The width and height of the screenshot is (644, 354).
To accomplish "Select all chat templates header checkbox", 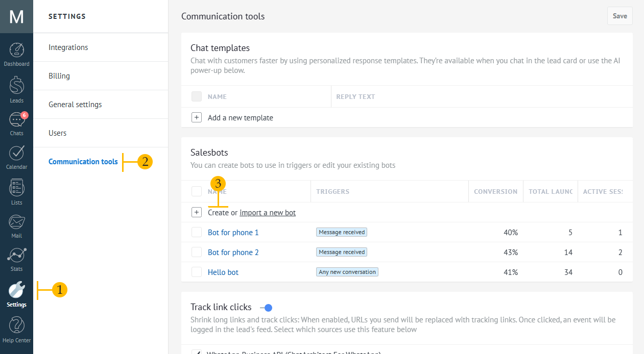I will pyautogui.click(x=197, y=96).
